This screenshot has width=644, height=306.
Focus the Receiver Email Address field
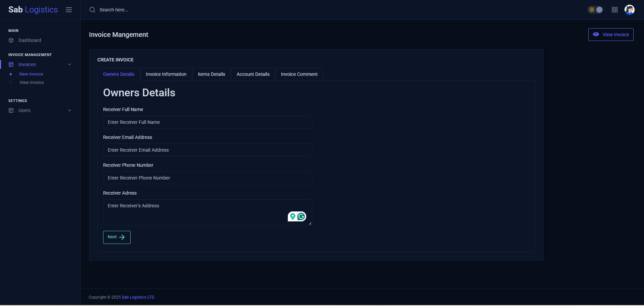[x=208, y=150]
